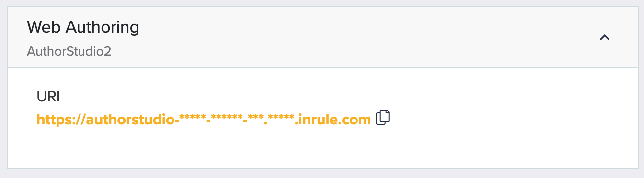The height and width of the screenshot is (178, 644).
Task: Click the gray Web Authoring header bar
Action: click(x=322, y=37)
